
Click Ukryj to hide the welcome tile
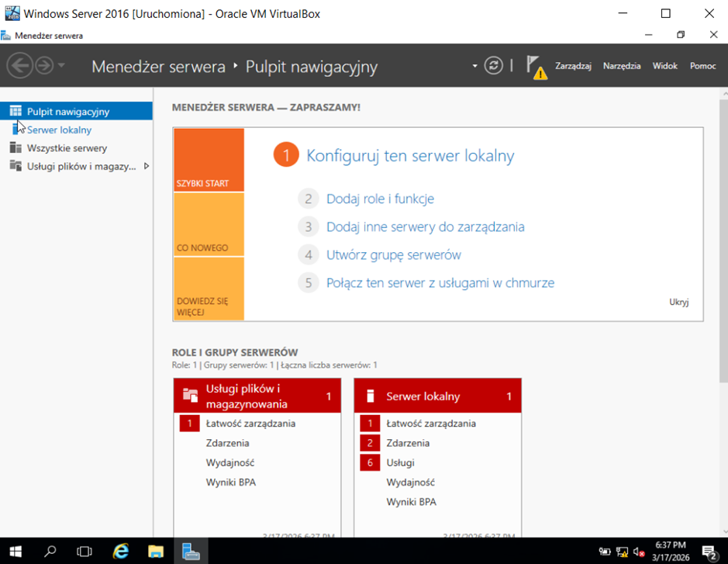click(x=678, y=303)
